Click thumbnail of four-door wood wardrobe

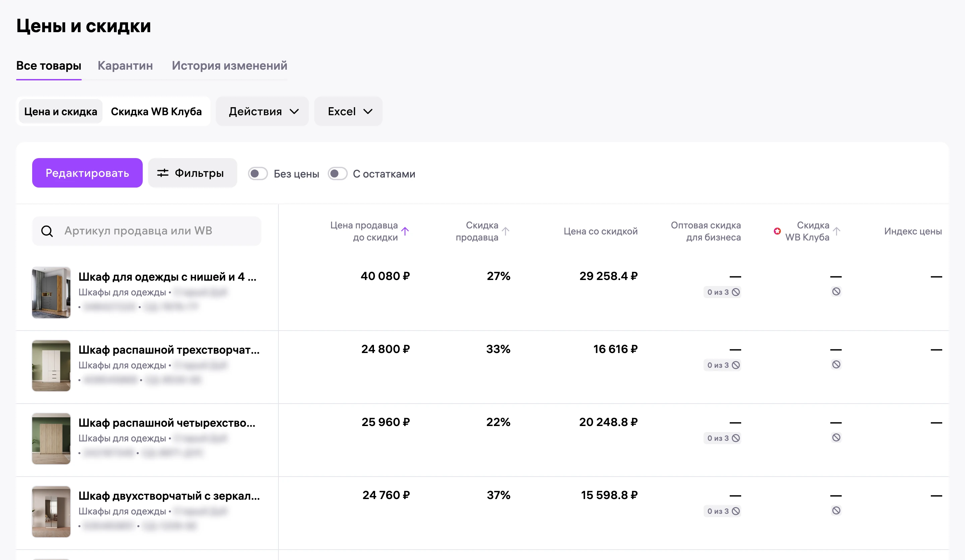pos(51,439)
